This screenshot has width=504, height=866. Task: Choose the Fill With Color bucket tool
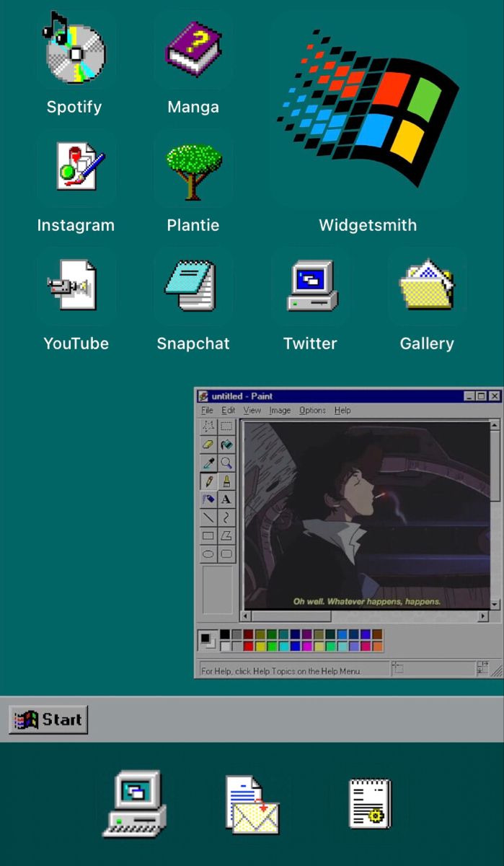226,445
